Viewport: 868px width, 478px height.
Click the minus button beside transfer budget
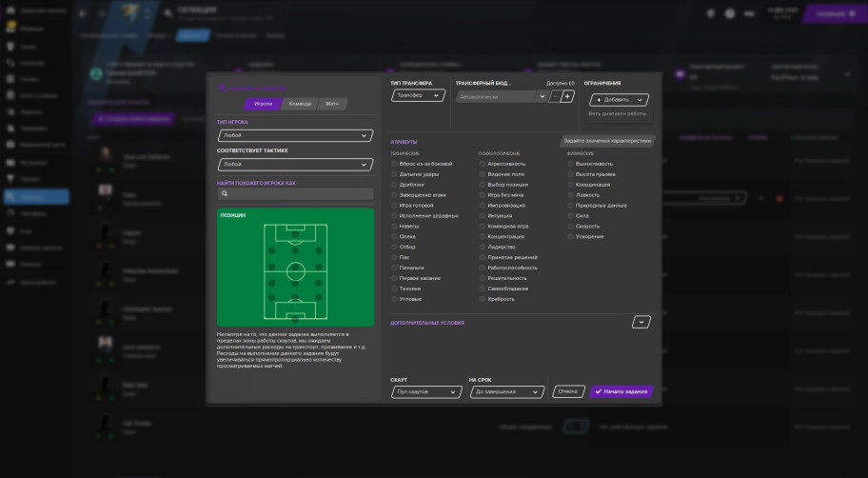click(x=554, y=96)
